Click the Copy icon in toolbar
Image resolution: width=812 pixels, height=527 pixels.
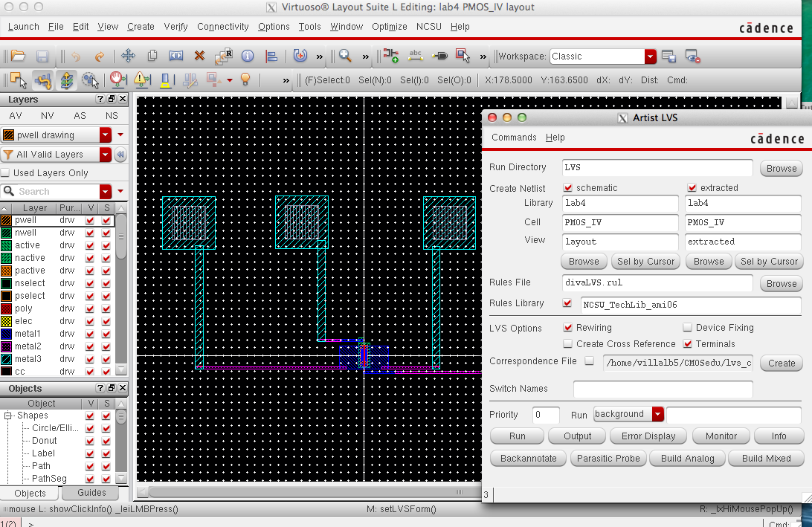tap(152, 56)
